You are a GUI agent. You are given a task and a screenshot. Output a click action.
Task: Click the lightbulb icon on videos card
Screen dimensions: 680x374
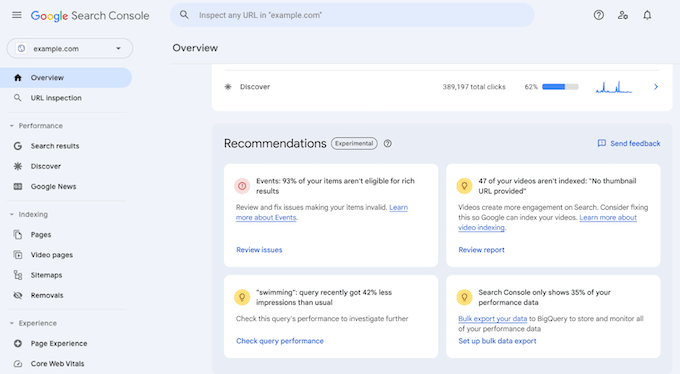(464, 186)
